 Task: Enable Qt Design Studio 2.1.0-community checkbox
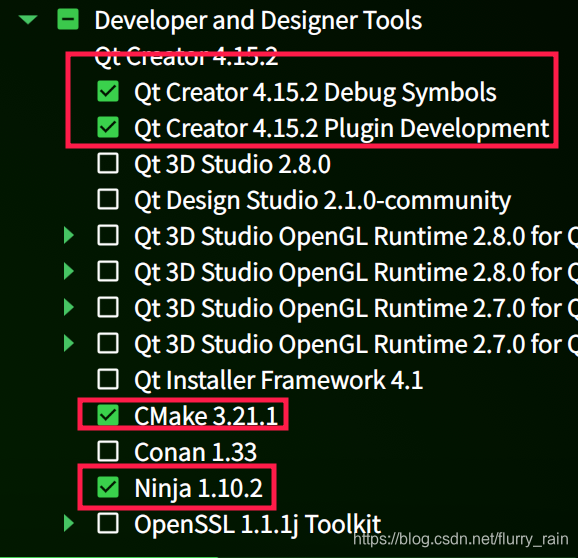click(x=108, y=199)
